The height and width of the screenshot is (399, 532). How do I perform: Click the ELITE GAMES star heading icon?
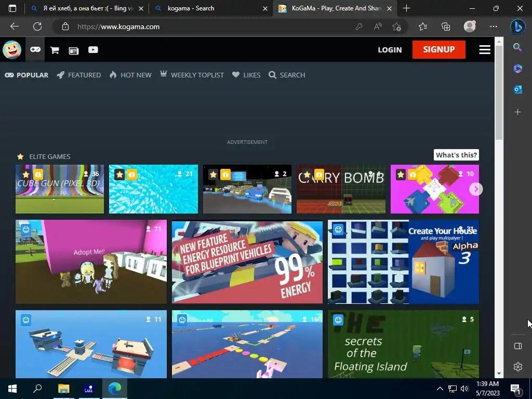pos(20,156)
